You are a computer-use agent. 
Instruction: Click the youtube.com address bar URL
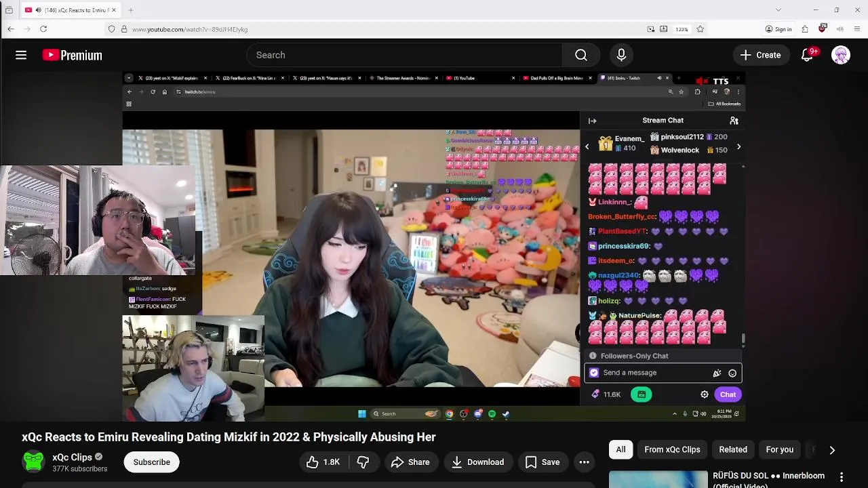[190, 29]
